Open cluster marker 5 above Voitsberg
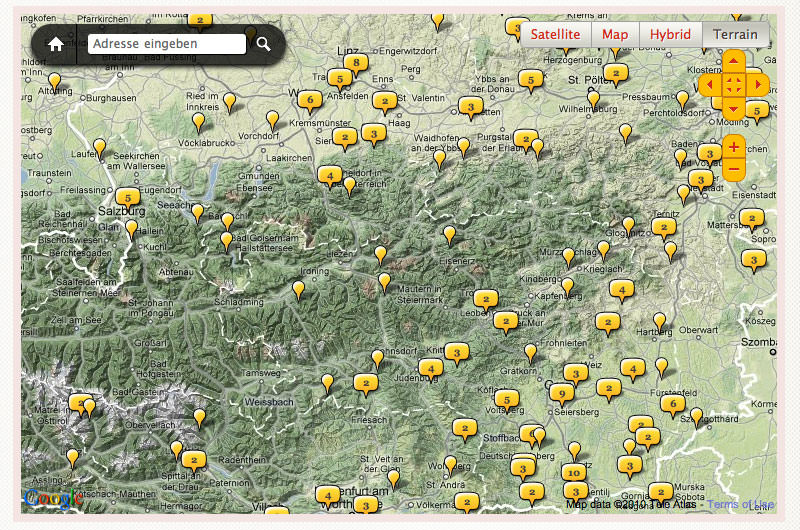800x530 pixels. (x=507, y=400)
